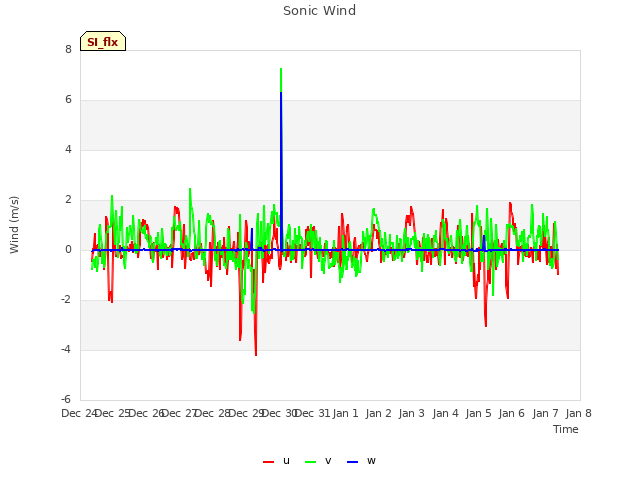Click the blue w legend color marker

point(352,462)
